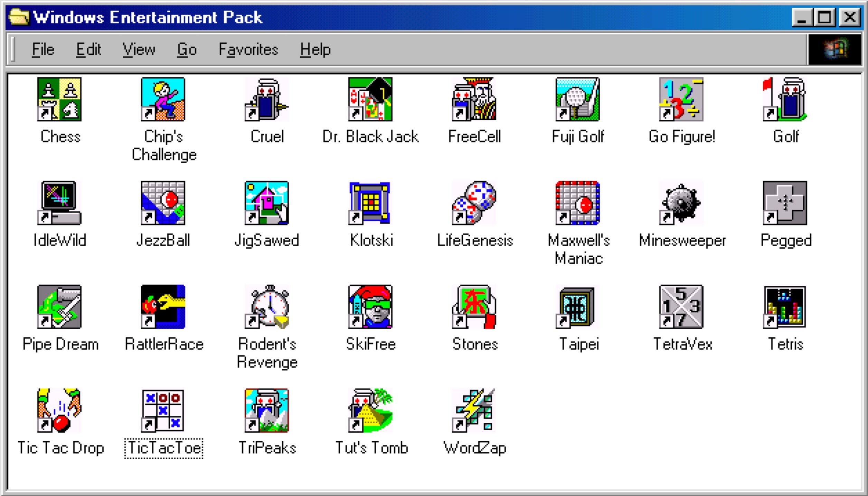
Task: Launch the WordZap game
Action: 475,412
